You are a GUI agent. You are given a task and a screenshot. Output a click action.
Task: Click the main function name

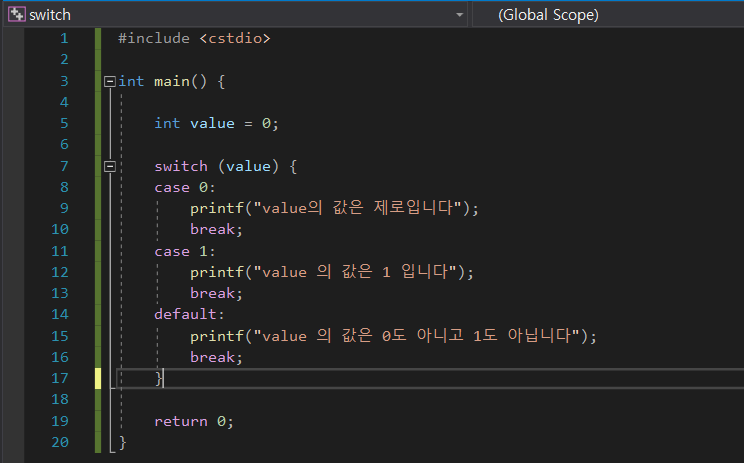(x=171, y=82)
